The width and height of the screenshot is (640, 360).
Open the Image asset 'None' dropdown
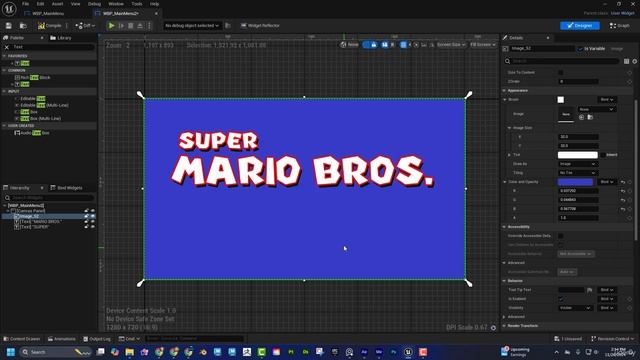[x=596, y=109]
